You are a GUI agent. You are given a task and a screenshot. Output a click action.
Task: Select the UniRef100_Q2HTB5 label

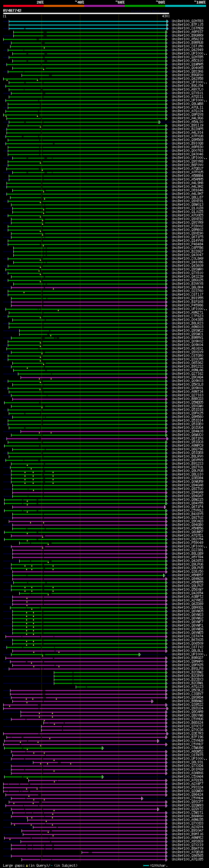click(x=187, y=57)
